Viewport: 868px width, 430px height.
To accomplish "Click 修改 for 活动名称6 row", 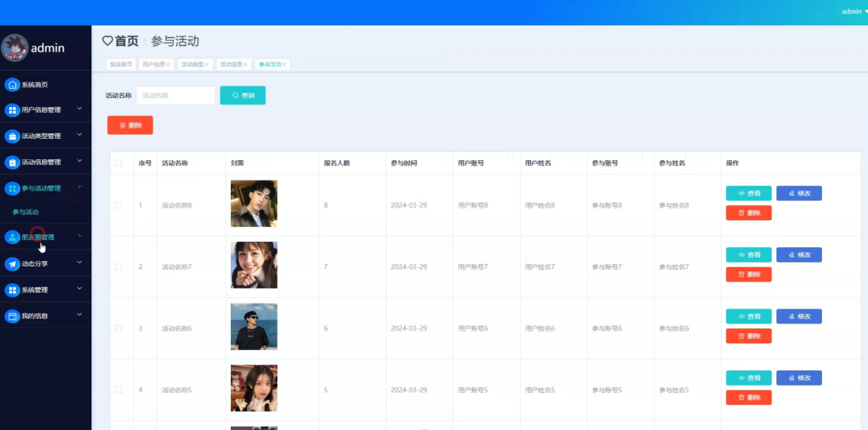I will pos(799,317).
